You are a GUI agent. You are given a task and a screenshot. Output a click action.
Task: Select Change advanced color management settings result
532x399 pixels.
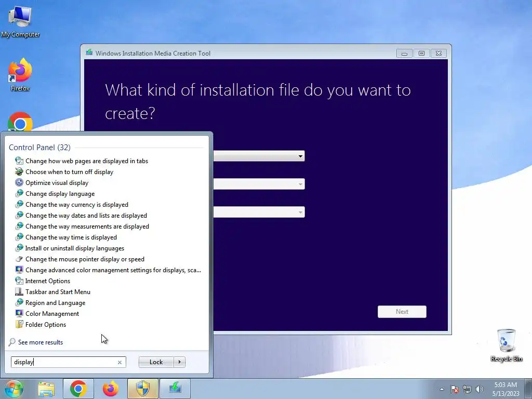click(x=113, y=270)
